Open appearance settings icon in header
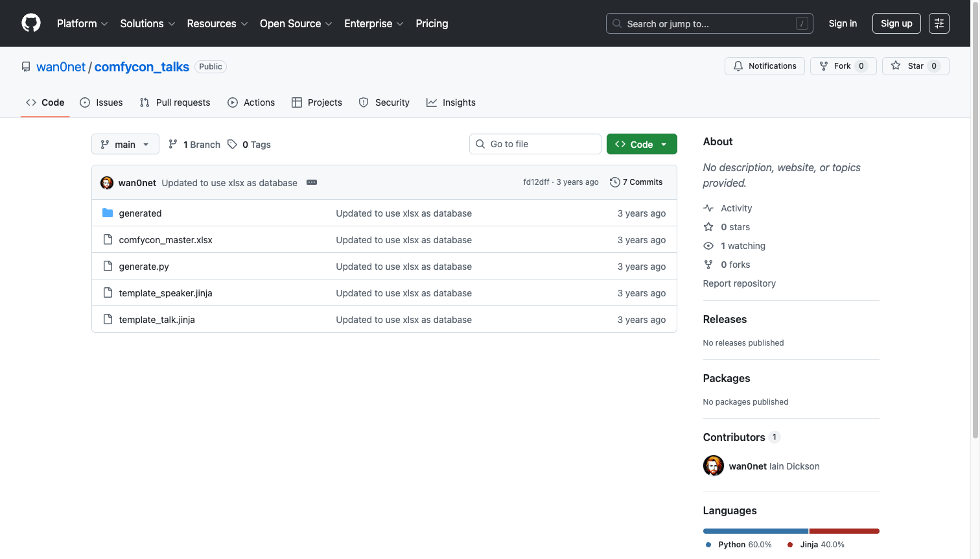980x559 pixels. point(939,23)
